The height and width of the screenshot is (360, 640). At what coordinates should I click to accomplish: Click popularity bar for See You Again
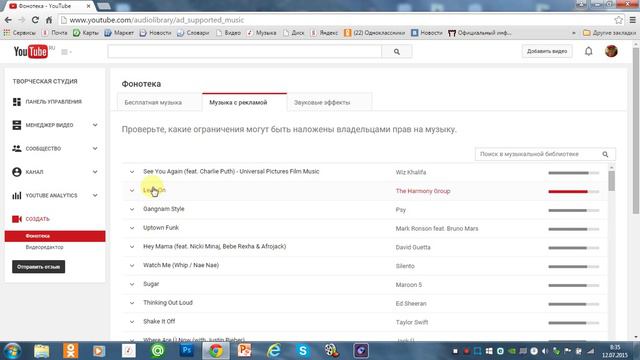coord(573,173)
